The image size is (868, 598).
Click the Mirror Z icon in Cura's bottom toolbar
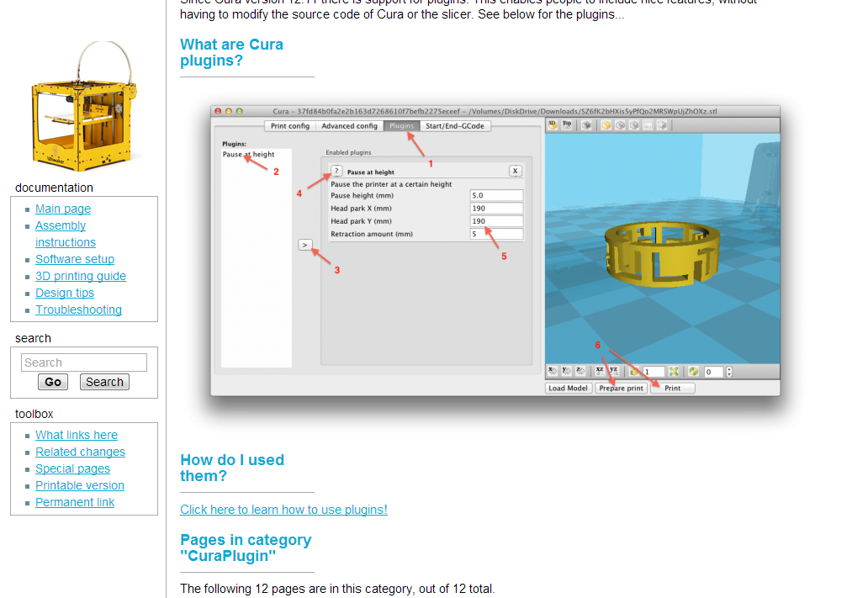coord(580,371)
